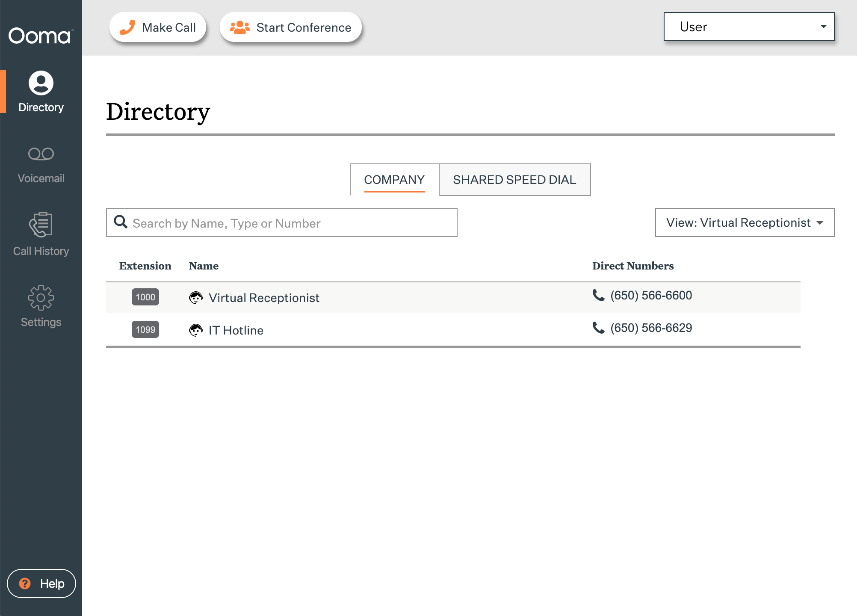857x616 pixels.
Task: Click the Ooma logo
Action: click(x=40, y=36)
